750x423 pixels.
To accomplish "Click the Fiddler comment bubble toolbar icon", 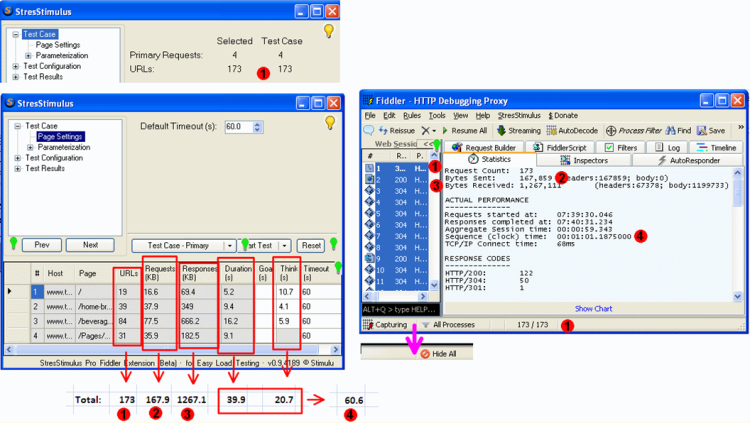I will click(369, 130).
